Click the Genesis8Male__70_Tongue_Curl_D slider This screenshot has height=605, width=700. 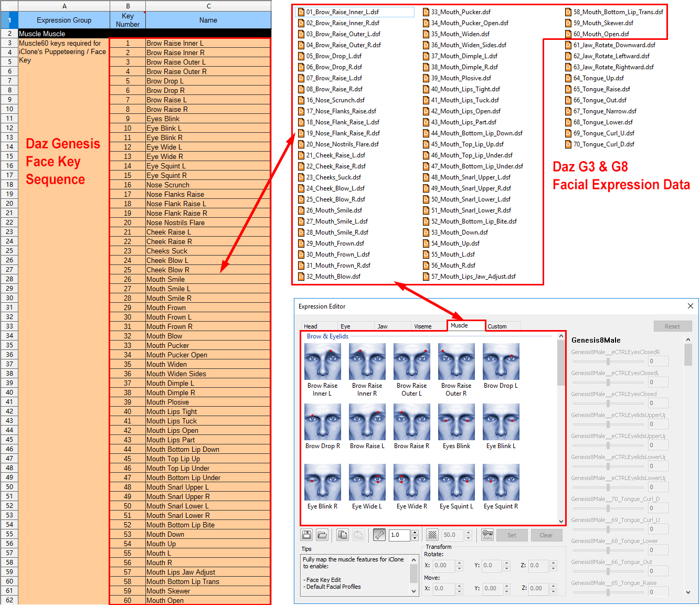[x=608, y=508]
